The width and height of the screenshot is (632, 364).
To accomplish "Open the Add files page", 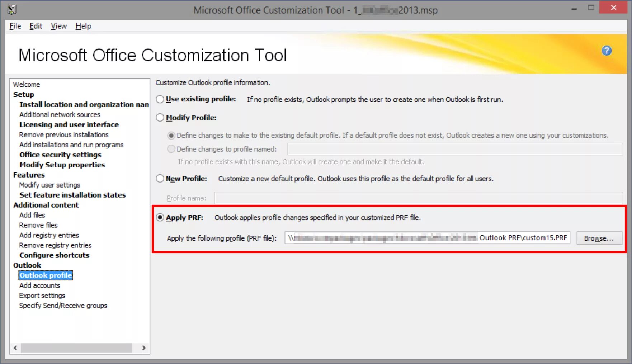I will tap(32, 215).
